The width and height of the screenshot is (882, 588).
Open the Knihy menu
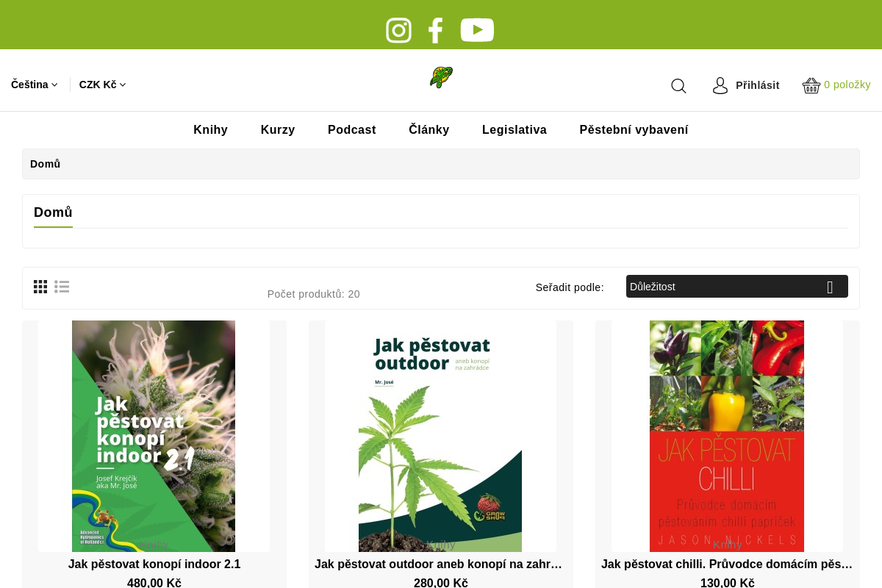click(x=210, y=130)
